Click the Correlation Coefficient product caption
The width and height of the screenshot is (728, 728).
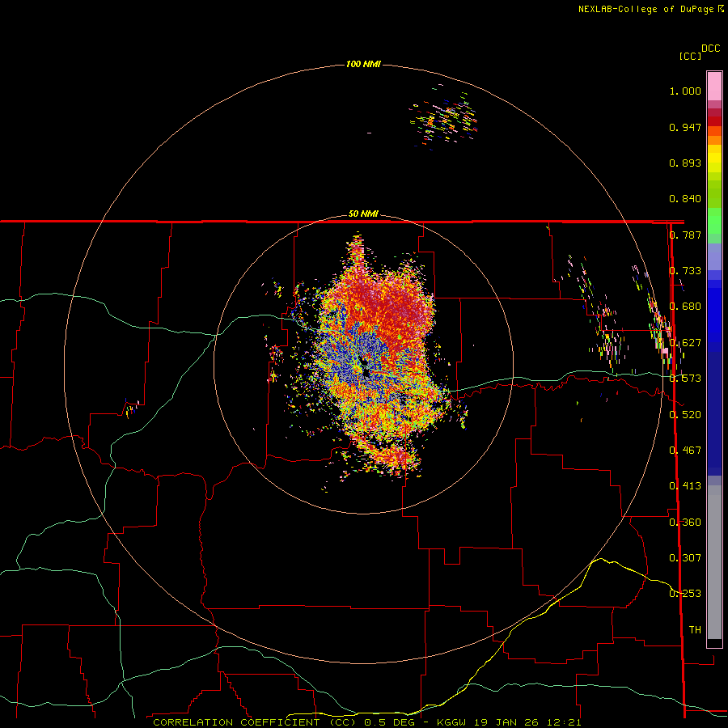tap(366, 722)
